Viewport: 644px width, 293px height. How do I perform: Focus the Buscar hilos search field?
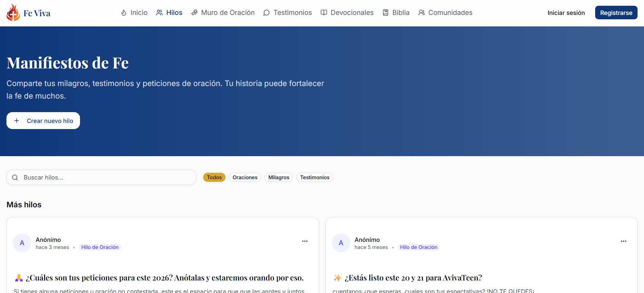(x=101, y=177)
